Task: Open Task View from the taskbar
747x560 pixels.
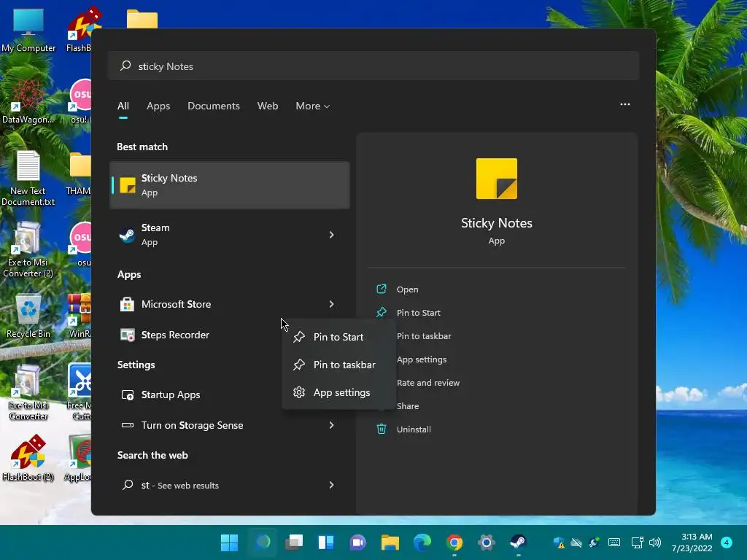Action: [294, 542]
